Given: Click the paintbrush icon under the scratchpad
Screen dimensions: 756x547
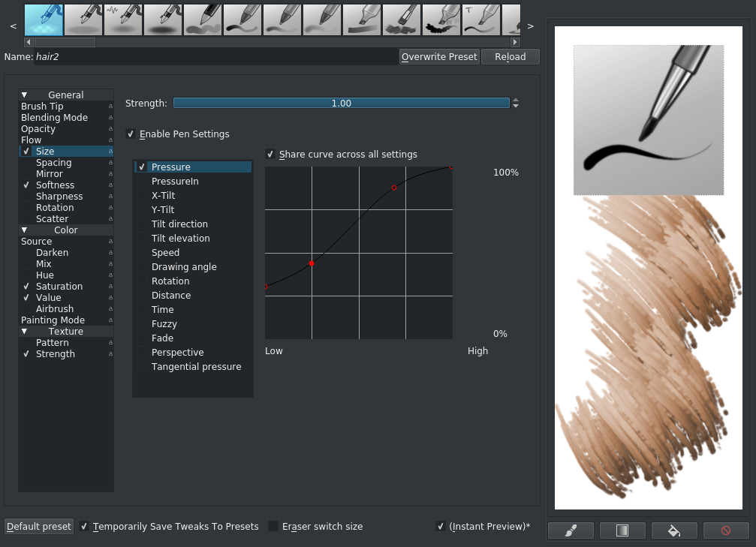Looking at the screenshot, I should pos(570,530).
